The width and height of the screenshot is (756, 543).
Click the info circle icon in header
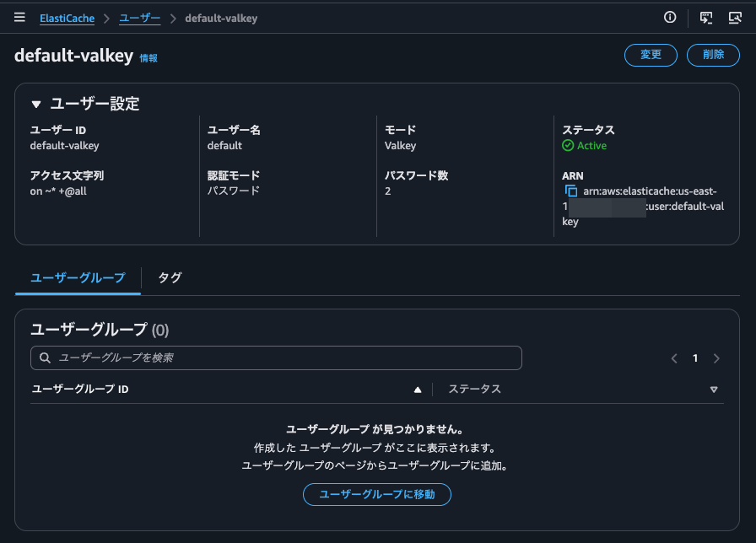pyautogui.click(x=670, y=18)
